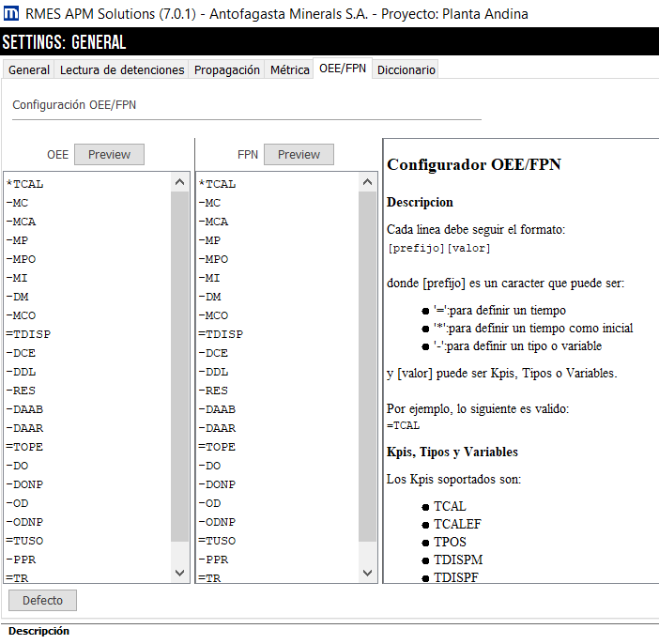The height and width of the screenshot is (644, 659).
Task: Select the Métrica tab
Action: coord(289,70)
